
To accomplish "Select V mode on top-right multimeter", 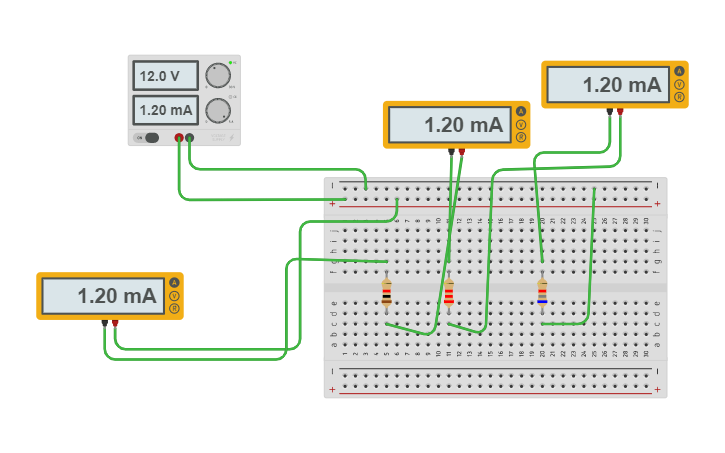I will tap(679, 84).
